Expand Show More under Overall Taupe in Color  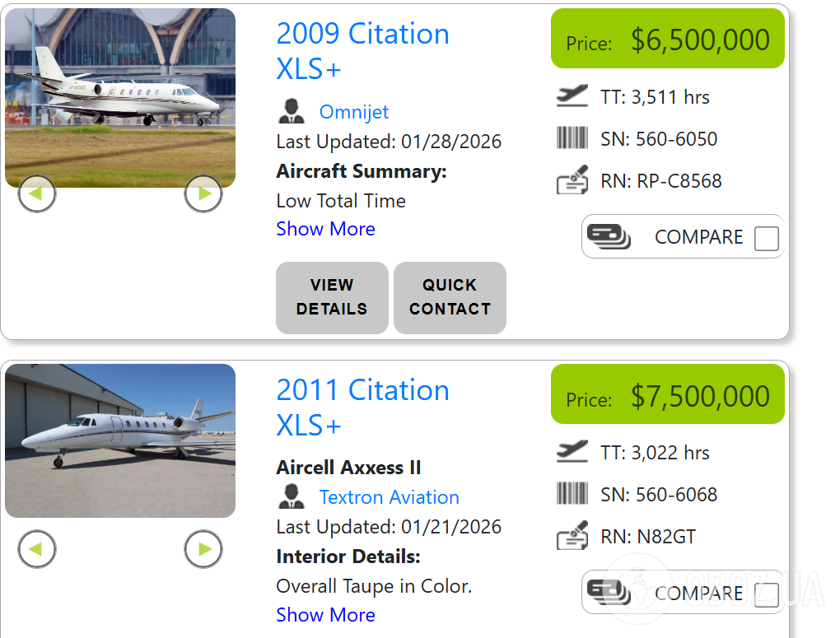325,615
